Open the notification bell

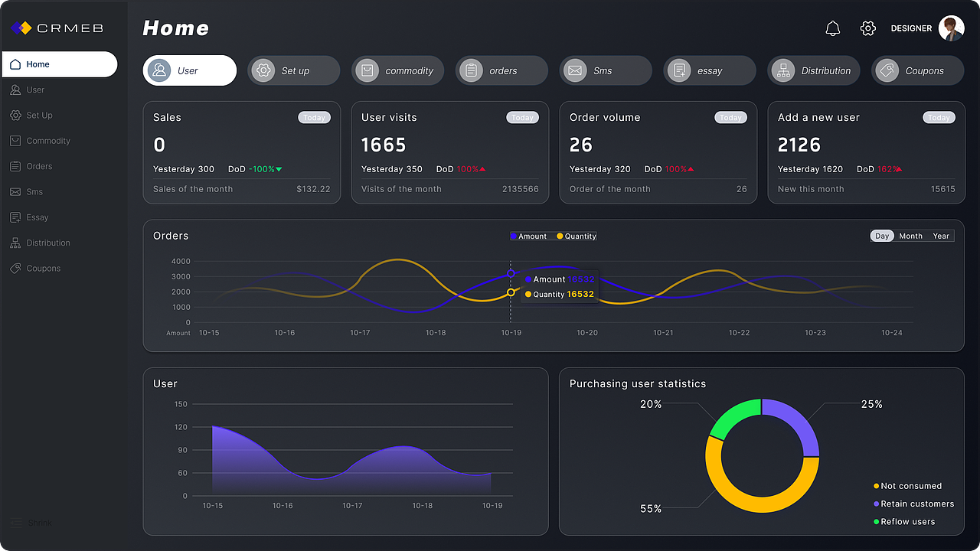point(833,28)
